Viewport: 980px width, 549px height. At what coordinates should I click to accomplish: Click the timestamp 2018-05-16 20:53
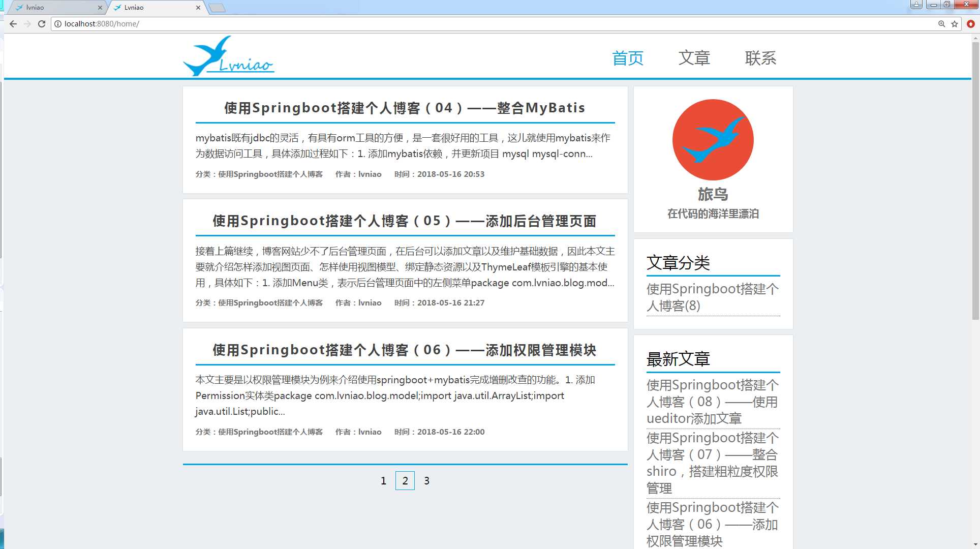point(451,174)
